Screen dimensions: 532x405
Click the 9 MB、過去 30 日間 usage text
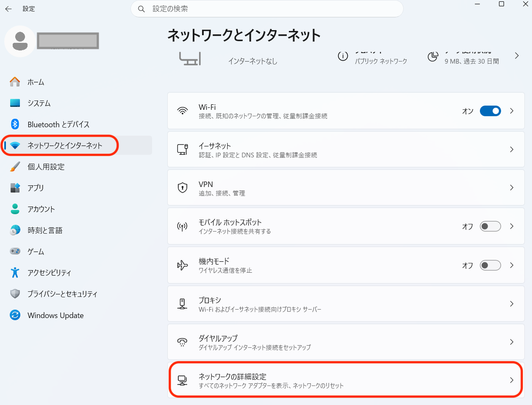coord(472,61)
